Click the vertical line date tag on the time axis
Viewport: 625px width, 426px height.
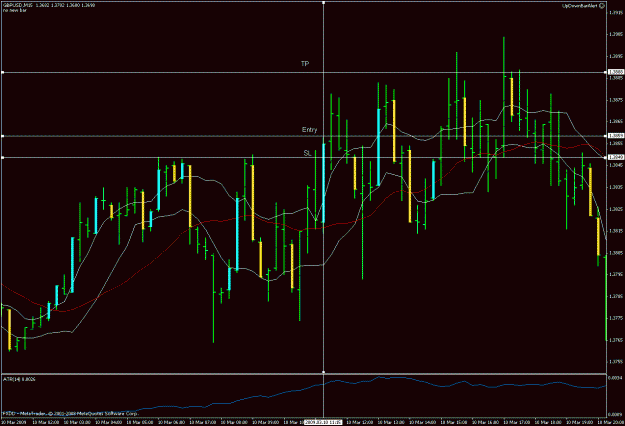[323, 422]
